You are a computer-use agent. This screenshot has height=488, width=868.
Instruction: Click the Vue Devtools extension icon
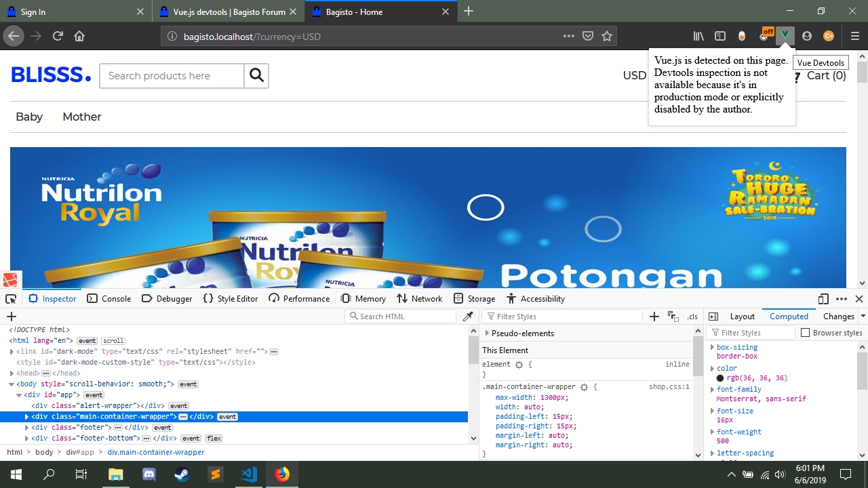tap(785, 36)
